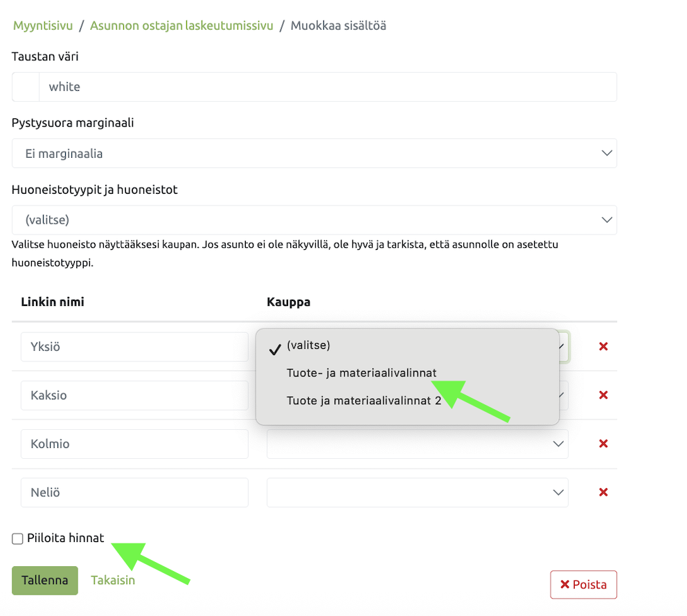Pick the (valitse) option in open list
Screen dimensions: 687x616
[x=308, y=345]
